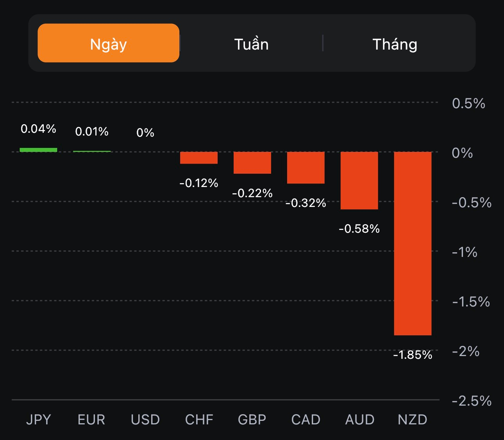Select the CAD axis label

306,420
